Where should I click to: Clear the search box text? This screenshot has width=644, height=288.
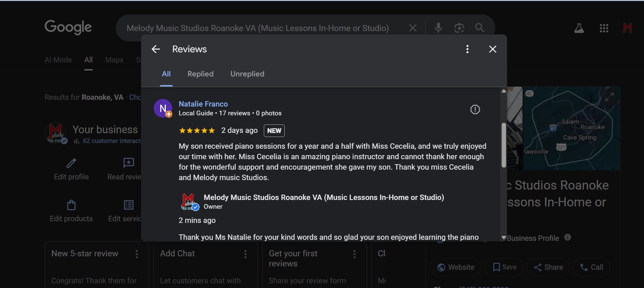pos(413,28)
